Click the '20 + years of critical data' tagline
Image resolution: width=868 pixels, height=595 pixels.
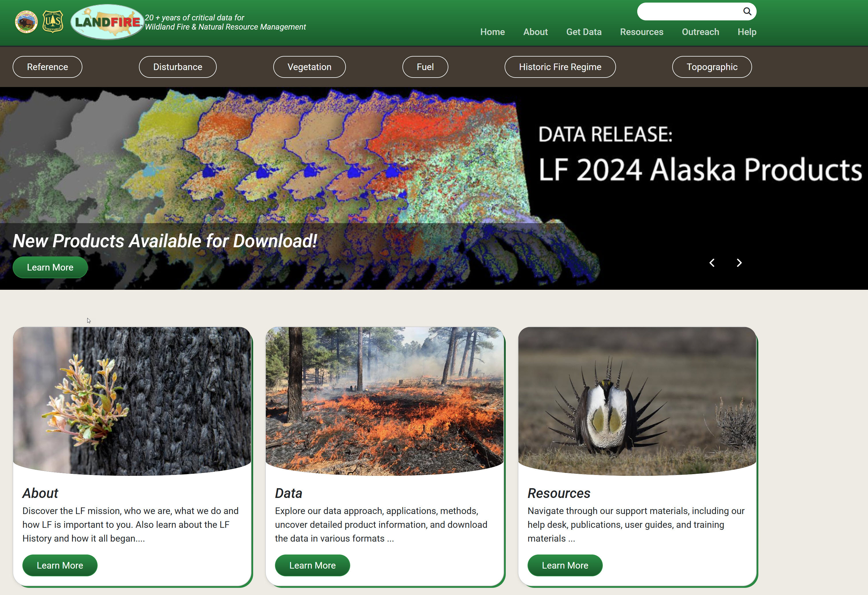[x=225, y=22]
